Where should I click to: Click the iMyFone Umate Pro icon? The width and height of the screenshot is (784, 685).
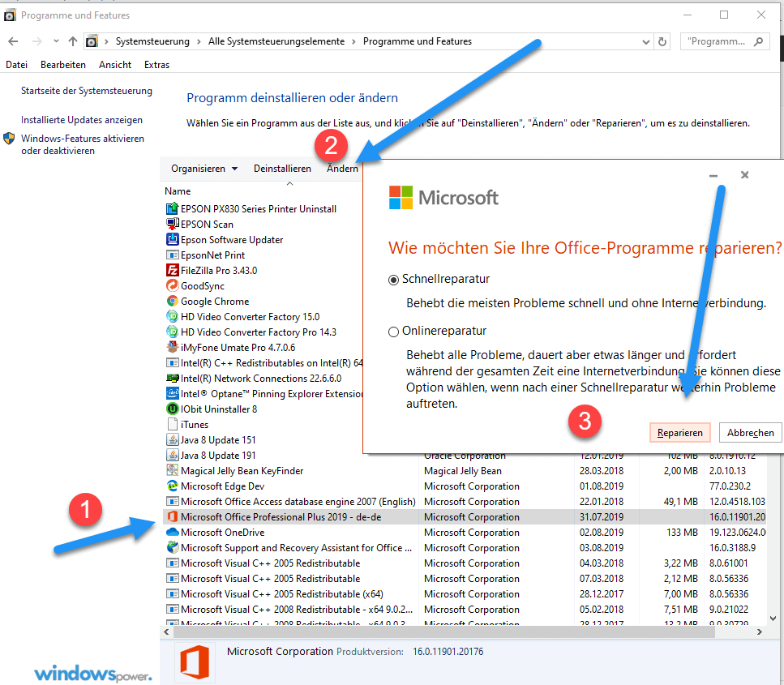(x=172, y=348)
